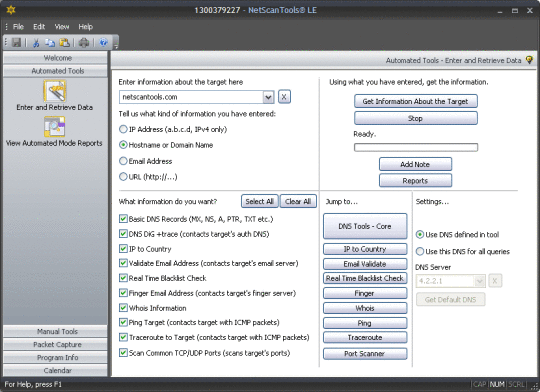Open the Edit menu

tap(39, 27)
